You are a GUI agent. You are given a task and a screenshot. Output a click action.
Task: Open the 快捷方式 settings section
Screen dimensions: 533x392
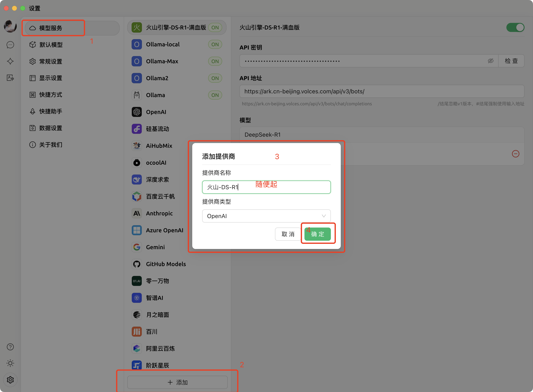72,95
